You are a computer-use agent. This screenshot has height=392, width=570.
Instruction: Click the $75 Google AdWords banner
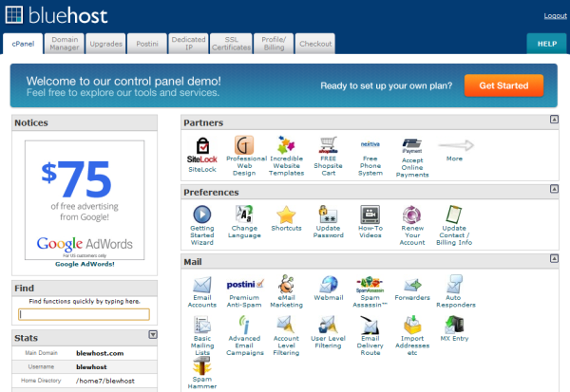(x=85, y=200)
